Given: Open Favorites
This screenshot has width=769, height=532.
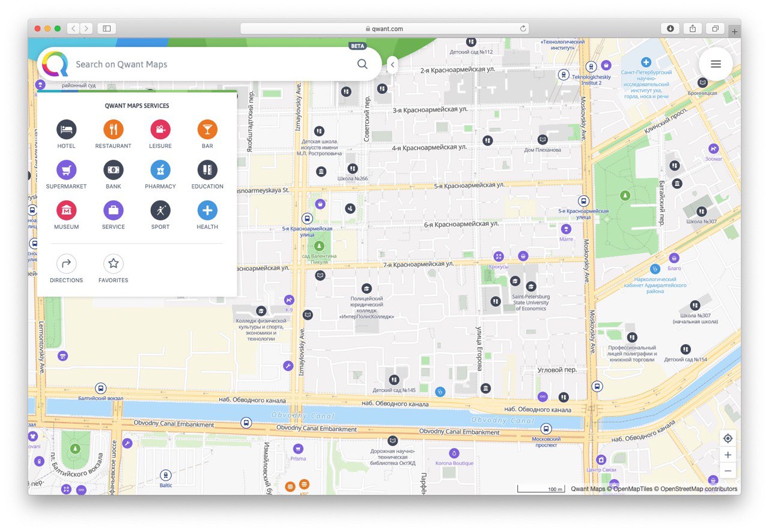Looking at the screenshot, I should click(113, 264).
